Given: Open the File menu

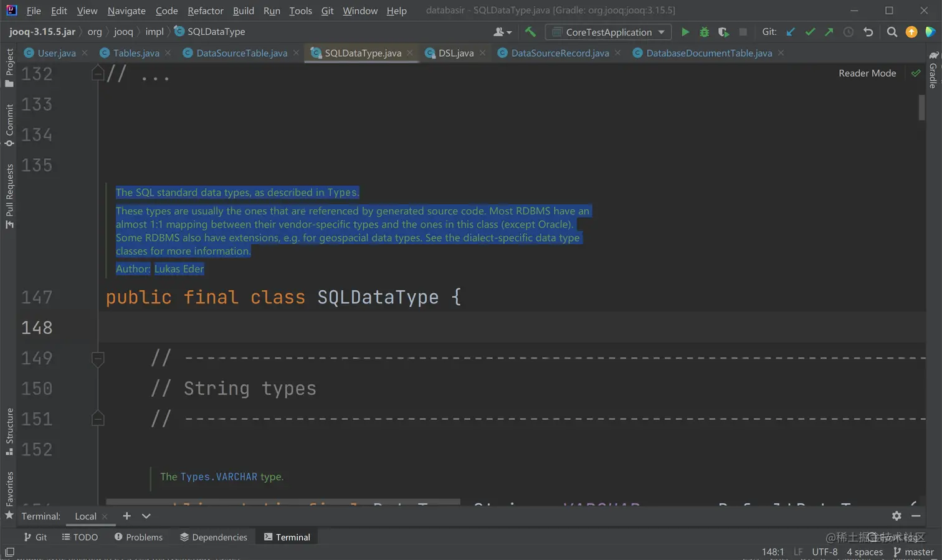Looking at the screenshot, I should (x=34, y=11).
